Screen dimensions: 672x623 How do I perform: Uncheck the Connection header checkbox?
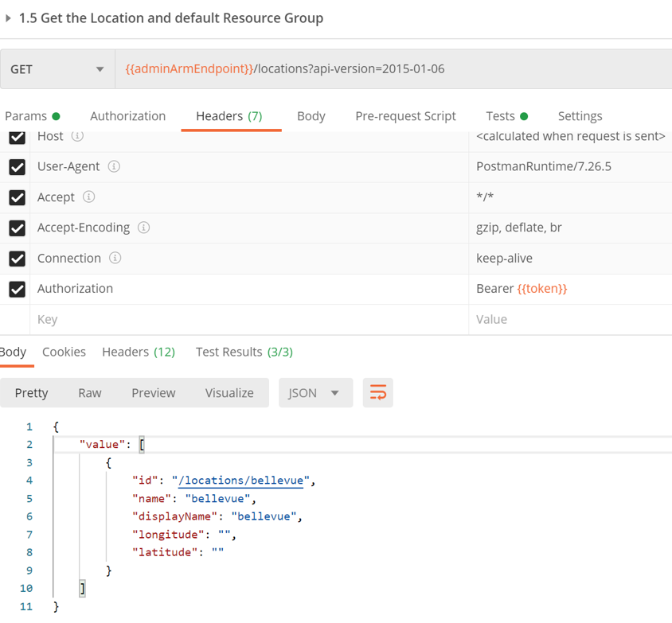point(18,259)
